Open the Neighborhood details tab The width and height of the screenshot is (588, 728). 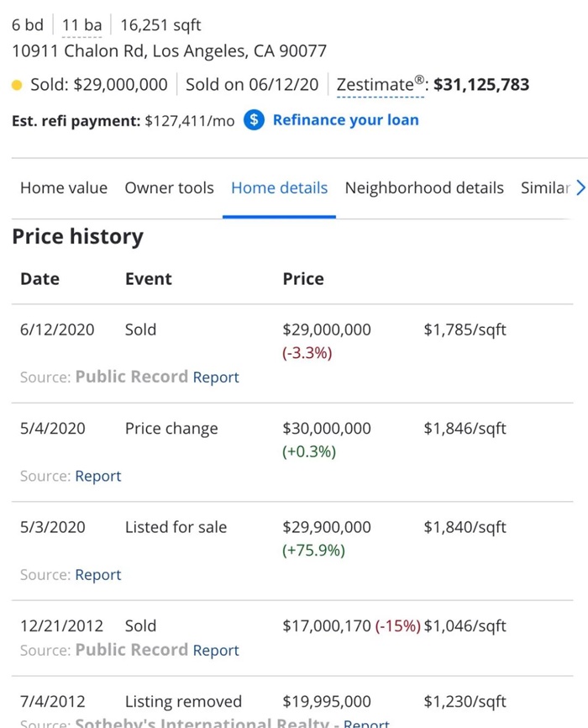(x=424, y=188)
